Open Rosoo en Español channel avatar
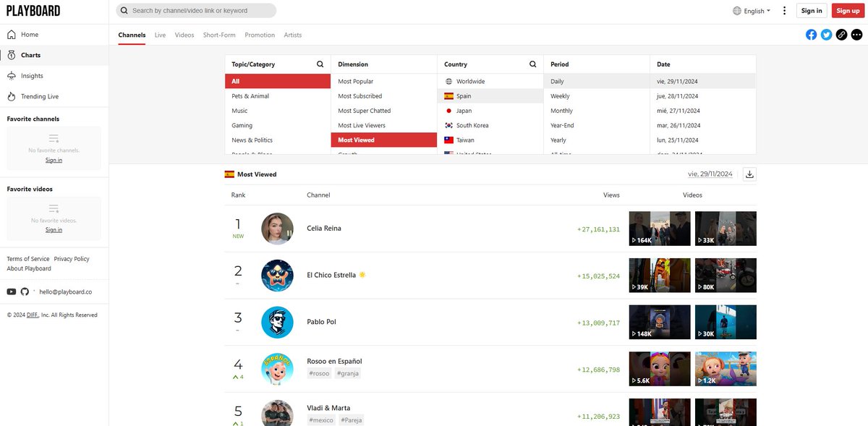 (x=277, y=369)
